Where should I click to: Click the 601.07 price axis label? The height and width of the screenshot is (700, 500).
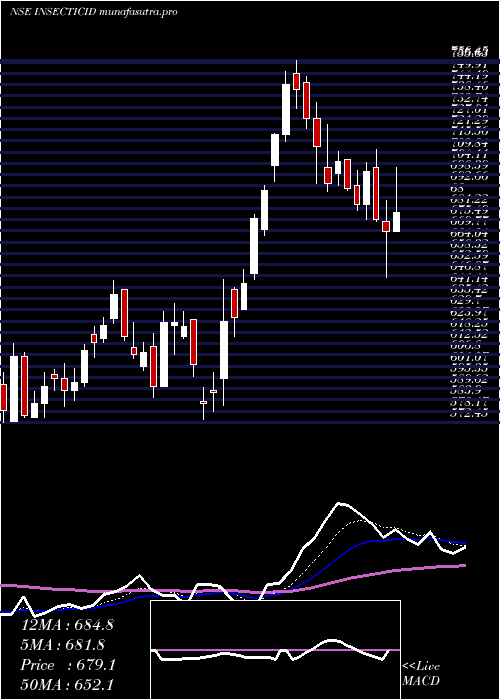470,357
